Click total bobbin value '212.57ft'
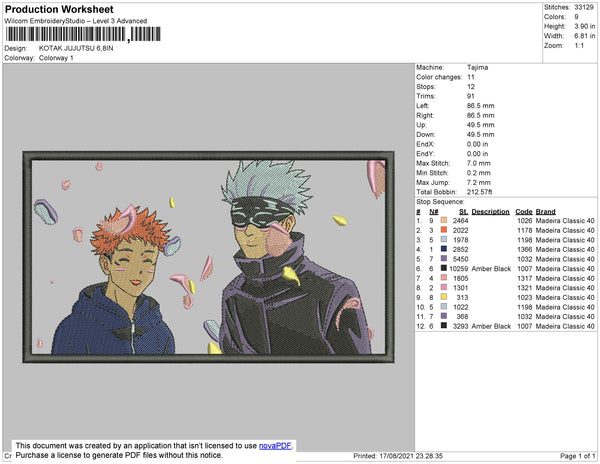The image size is (600, 464). pyautogui.click(x=479, y=192)
